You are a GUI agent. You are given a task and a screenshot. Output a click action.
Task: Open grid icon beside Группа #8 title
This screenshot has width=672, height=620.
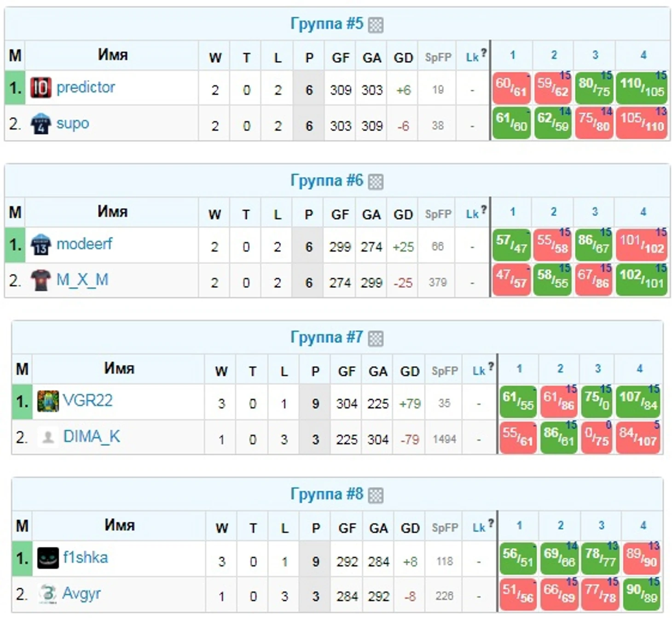tap(376, 495)
